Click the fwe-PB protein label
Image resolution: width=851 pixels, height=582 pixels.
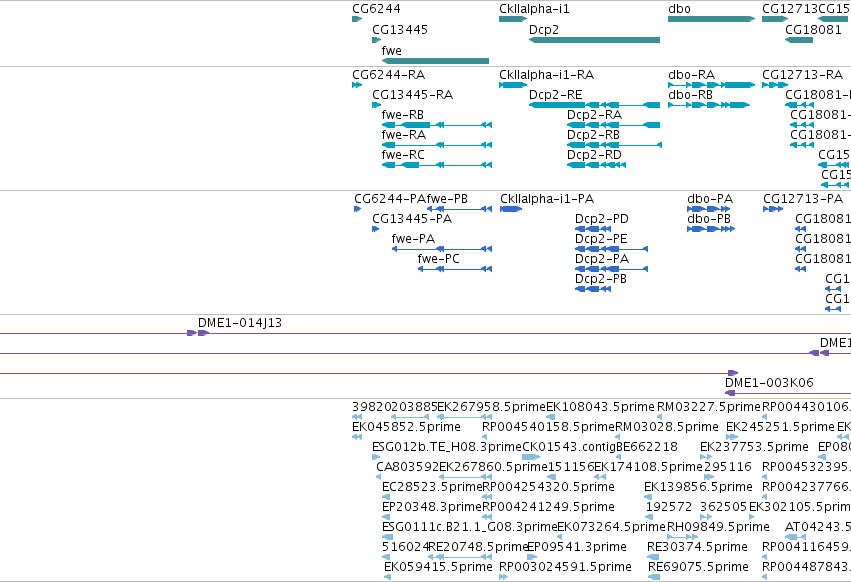(x=447, y=199)
